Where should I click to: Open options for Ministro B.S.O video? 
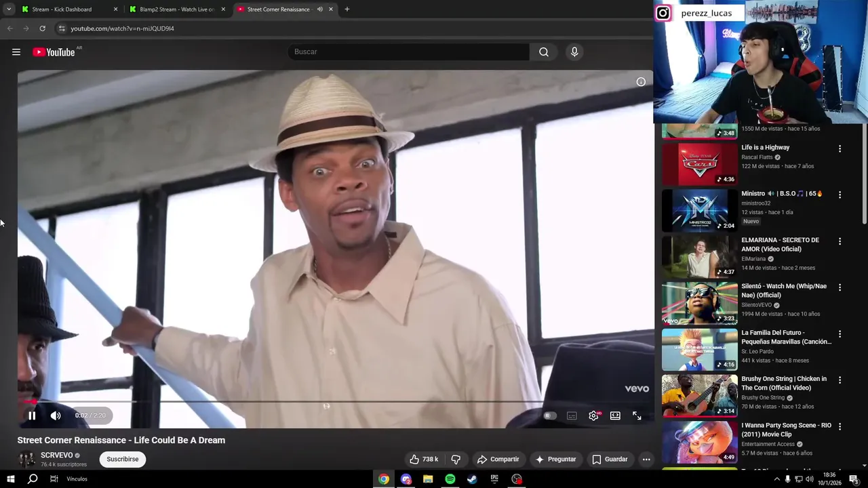[x=840, y=195]
